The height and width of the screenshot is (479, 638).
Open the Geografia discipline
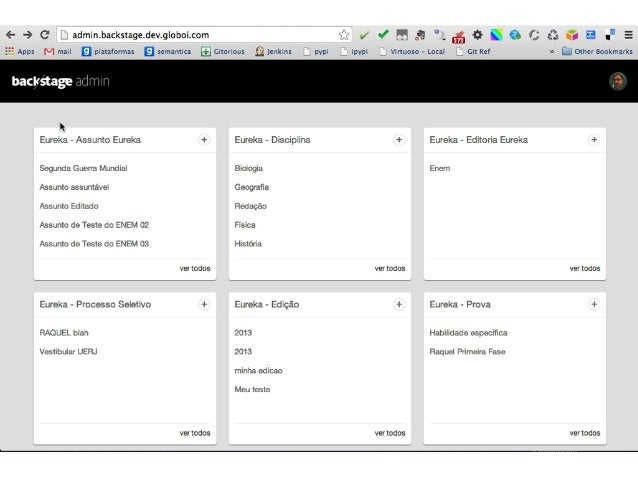point(251,187)
